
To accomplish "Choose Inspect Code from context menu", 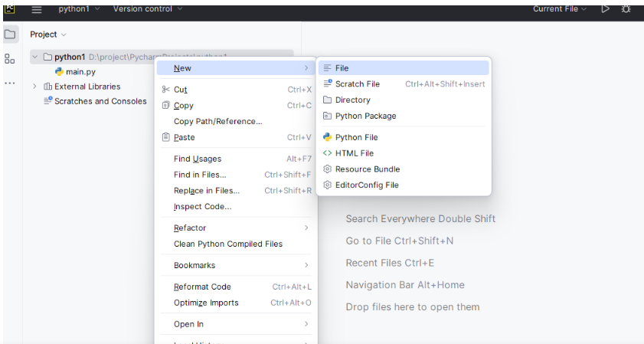I will (236, 207).
